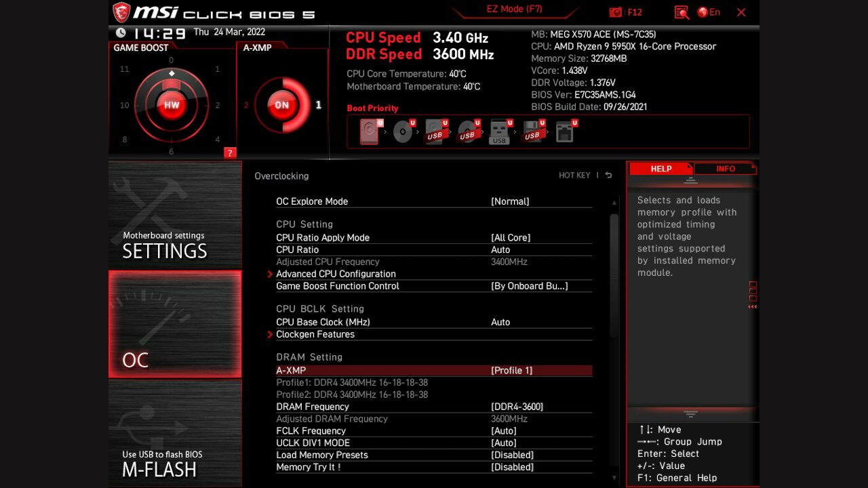The image size is (868, 488).
Task: Open the SETTINGS motherboard section
Action: coord(175,215)
